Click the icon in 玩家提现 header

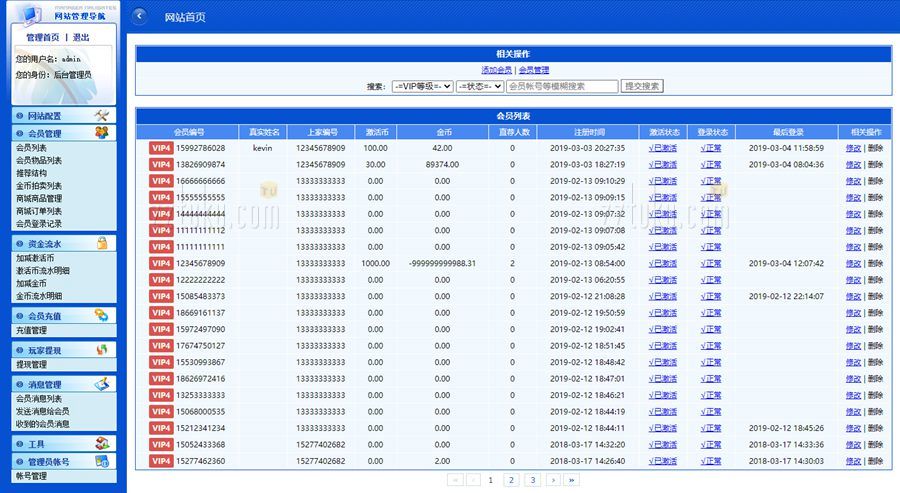(x=102, y=350)
